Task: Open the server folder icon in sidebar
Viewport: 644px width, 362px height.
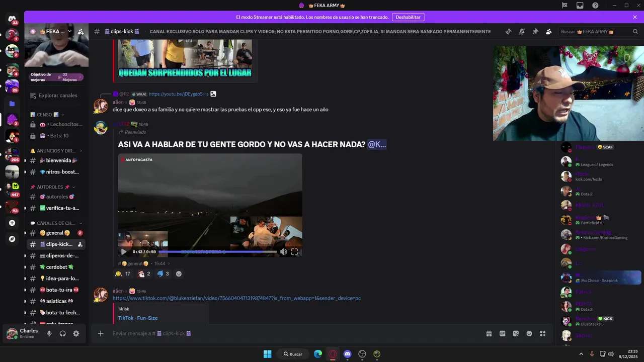Action: coord(12,104)
